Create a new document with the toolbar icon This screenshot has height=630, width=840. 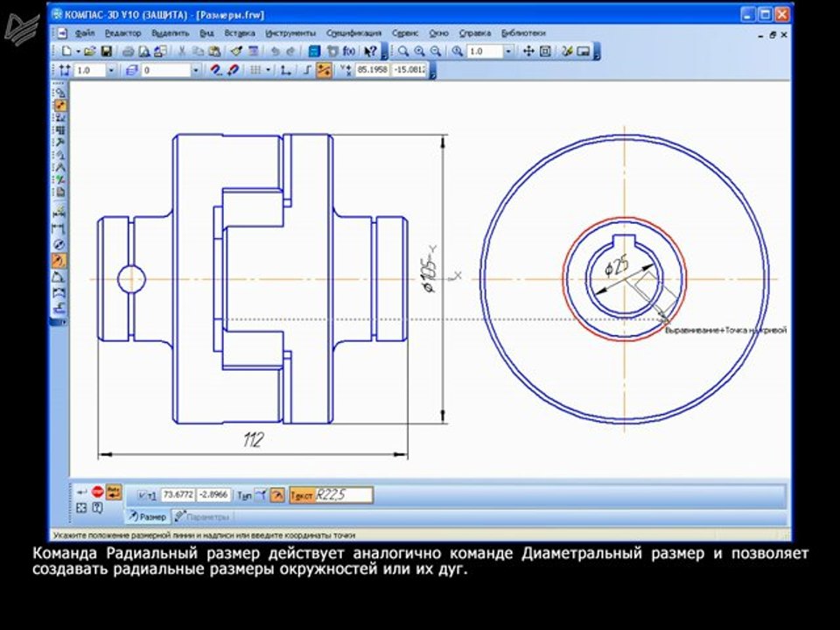(x=67, y=52)
